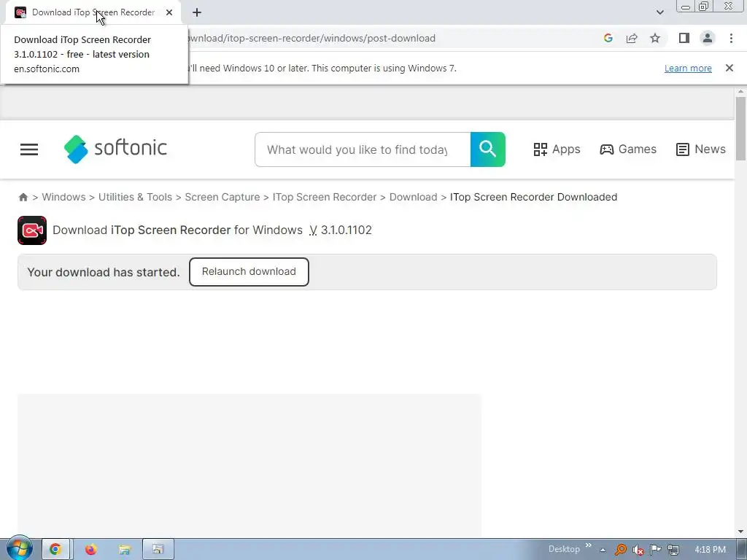Click the version 3.1.0.1102 text

(346, 230)
